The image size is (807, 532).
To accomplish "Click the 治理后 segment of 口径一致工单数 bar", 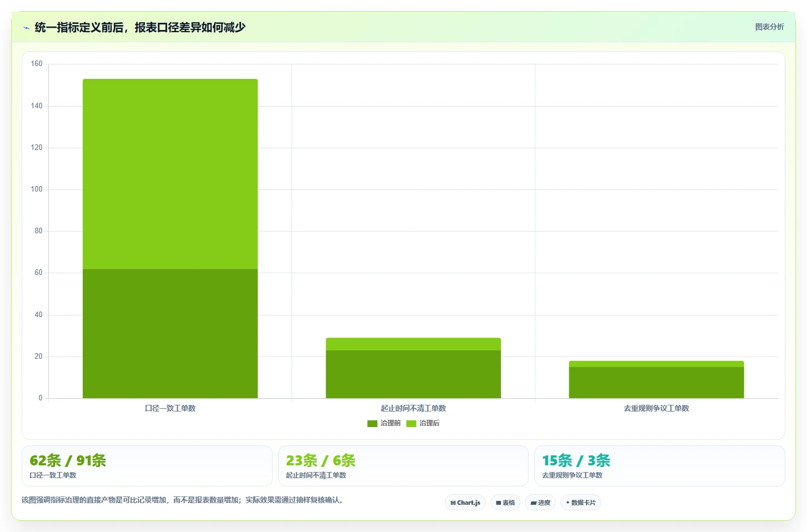I will (170, 174).
